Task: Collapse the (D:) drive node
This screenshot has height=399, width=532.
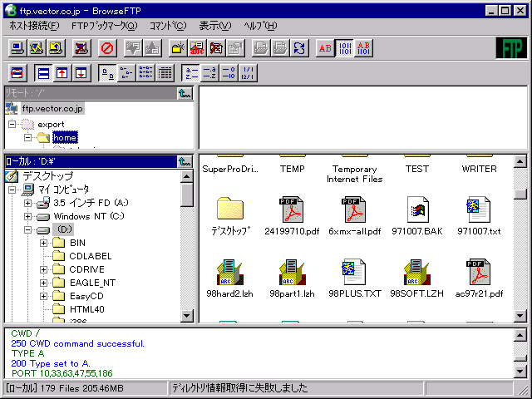Action: pyautogui.click(x=27, y=229)
